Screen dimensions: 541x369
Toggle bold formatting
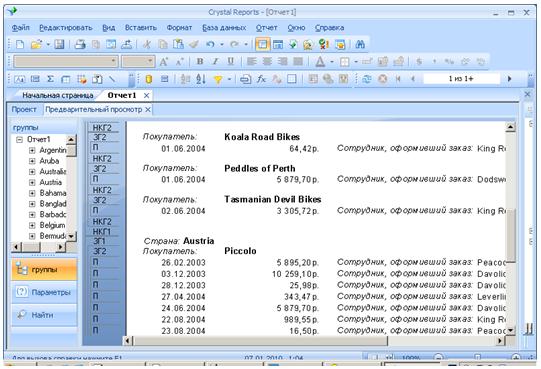point(199,62)
